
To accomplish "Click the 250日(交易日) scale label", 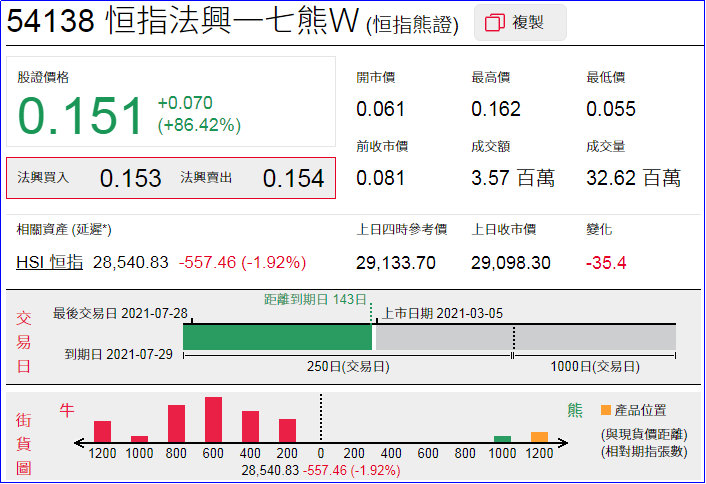I will tap(348, 366).
